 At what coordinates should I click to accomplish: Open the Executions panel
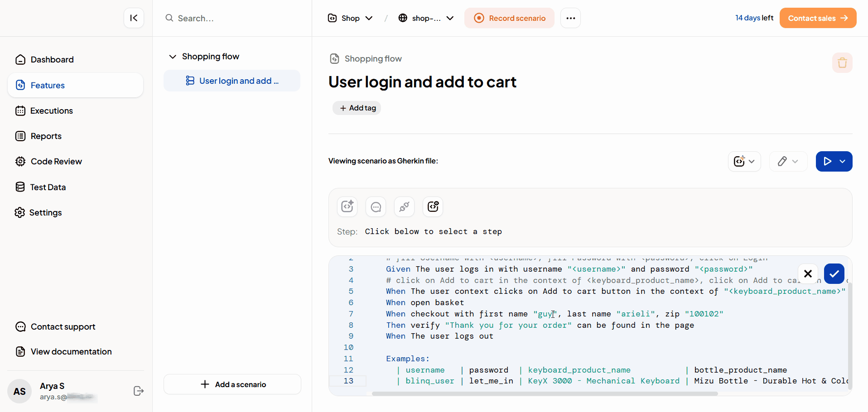[x=51, y=110]
